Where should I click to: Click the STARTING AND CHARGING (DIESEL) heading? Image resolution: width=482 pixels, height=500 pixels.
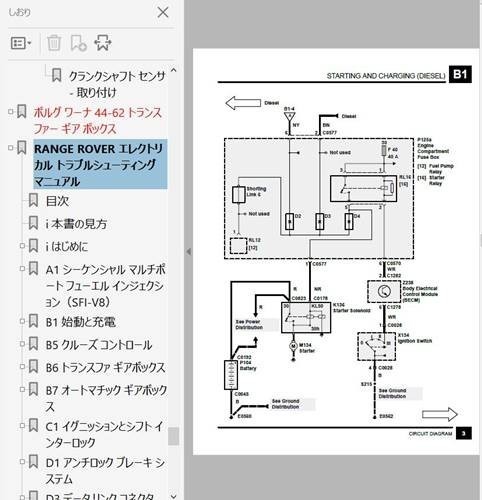386,76
